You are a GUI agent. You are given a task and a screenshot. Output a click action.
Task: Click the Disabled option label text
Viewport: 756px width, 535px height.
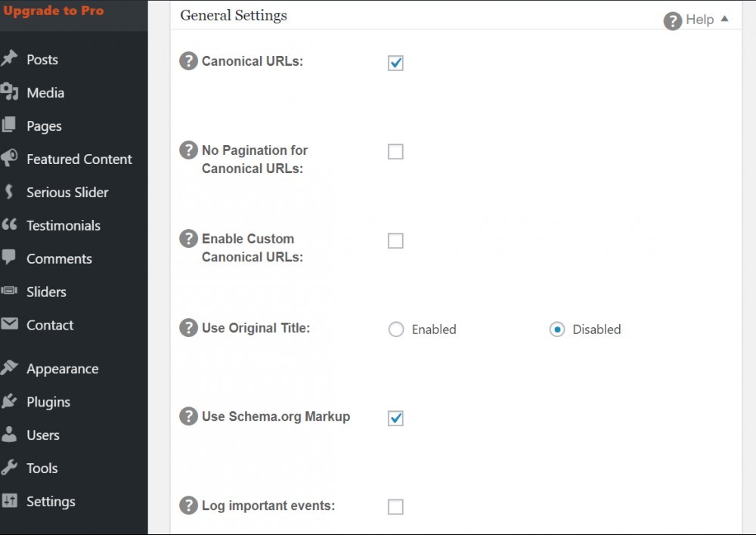click(x=597, y=329)
